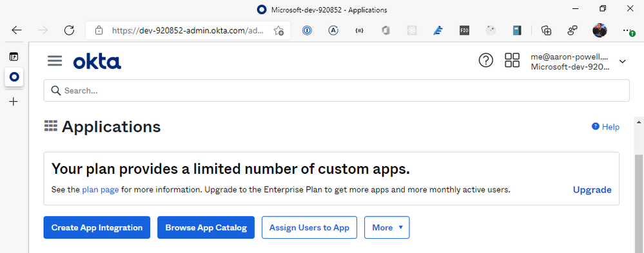644x253 pixels.
Task: Open the vertical tabs pane icon
Action: (14, 57)
